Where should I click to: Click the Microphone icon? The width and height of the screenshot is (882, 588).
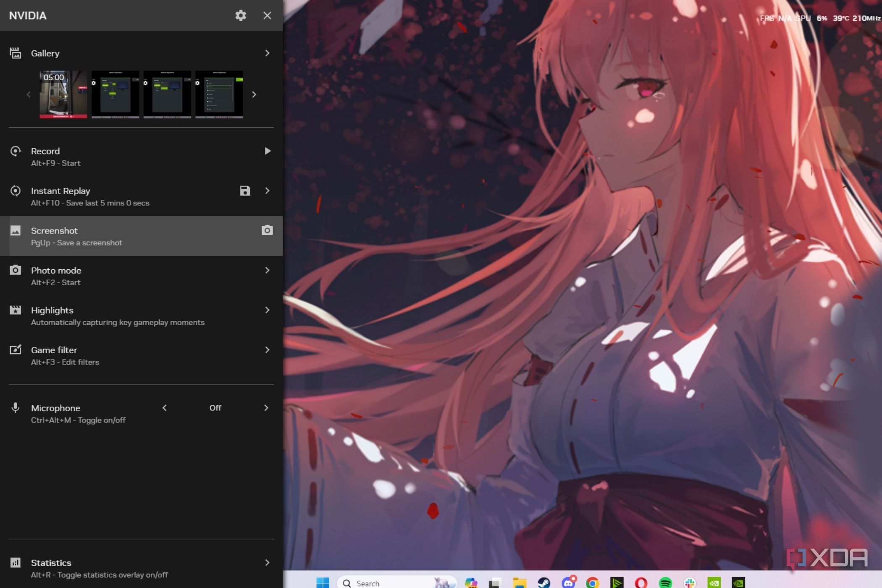click(16, 407)
